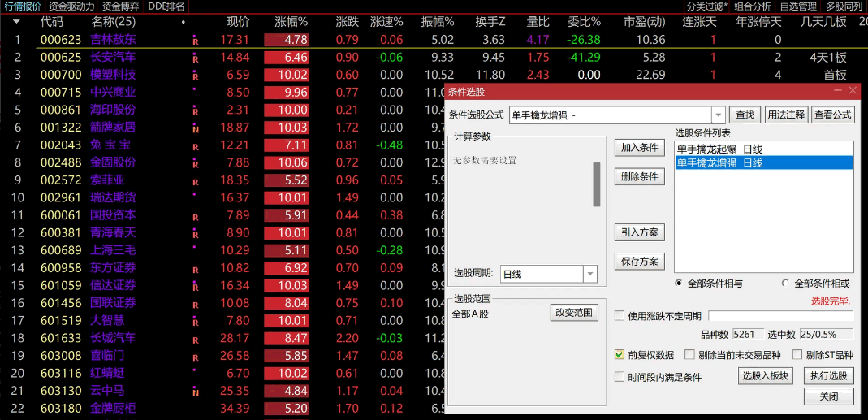The width and height of the screenshot is (868, 420).
Task: Sort by 市盈(动) column header
Action: pos(644,22)
